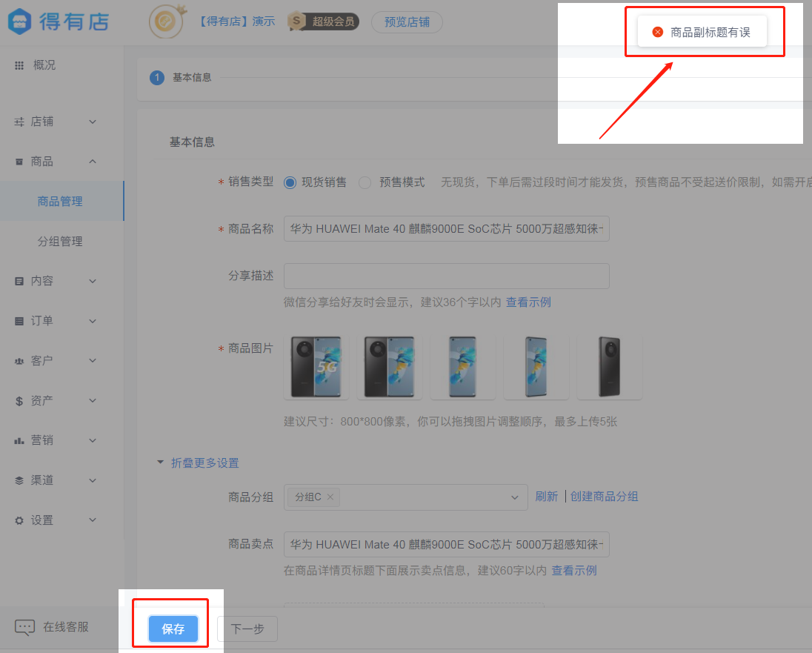Click the 设置 gear icon in sidebar
Viewport: 812px width, 653px height.
click(19, 520)
